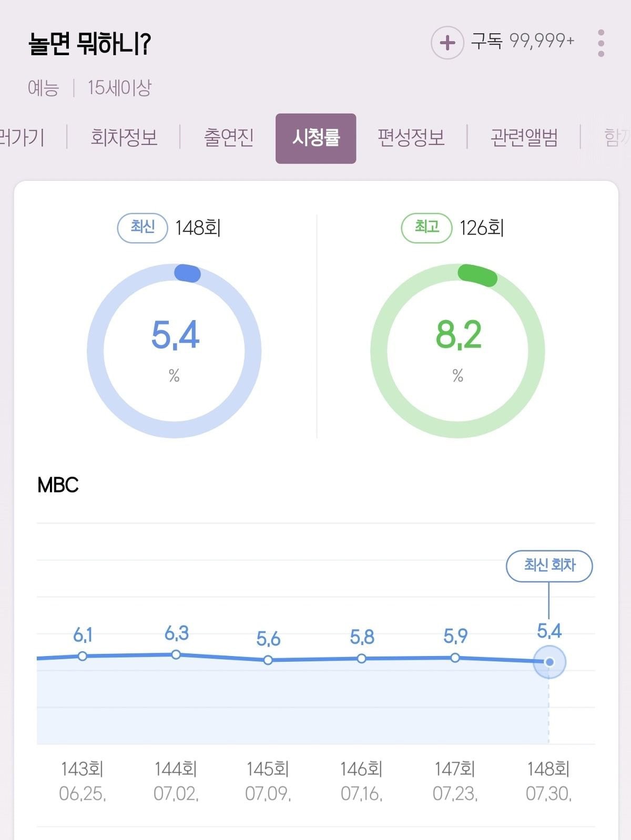631x840 pixels.
Task: Select the 144회 data point showing 6.3
Action: click(x=176, y=654)
